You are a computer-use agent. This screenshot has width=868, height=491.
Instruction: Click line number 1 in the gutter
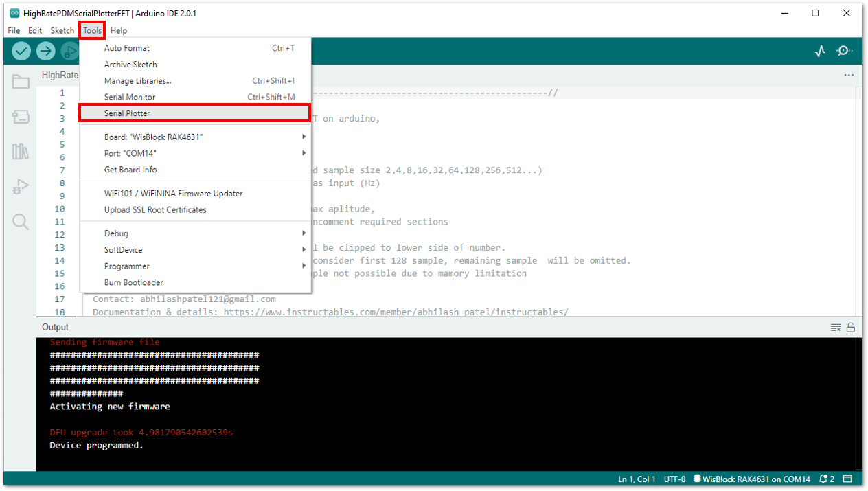62,93
